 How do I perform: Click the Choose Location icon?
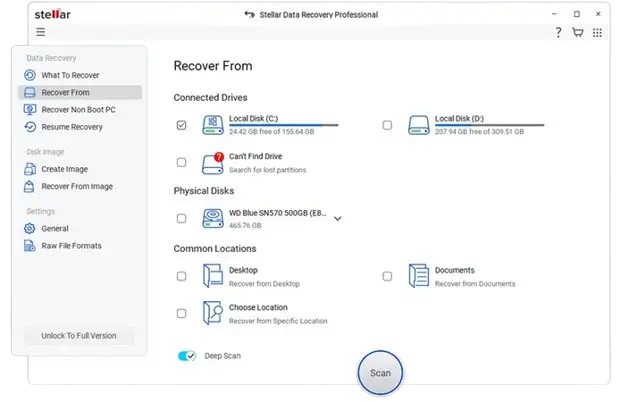(x=213, y=313)
